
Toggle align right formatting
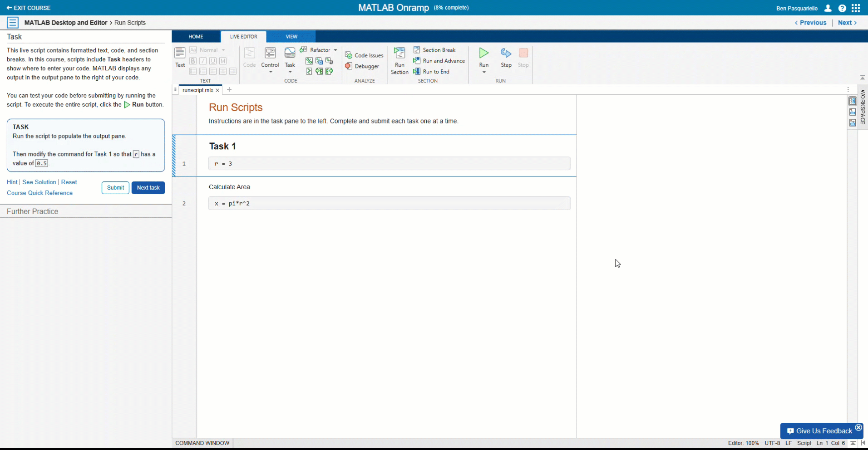click(233, 71)
